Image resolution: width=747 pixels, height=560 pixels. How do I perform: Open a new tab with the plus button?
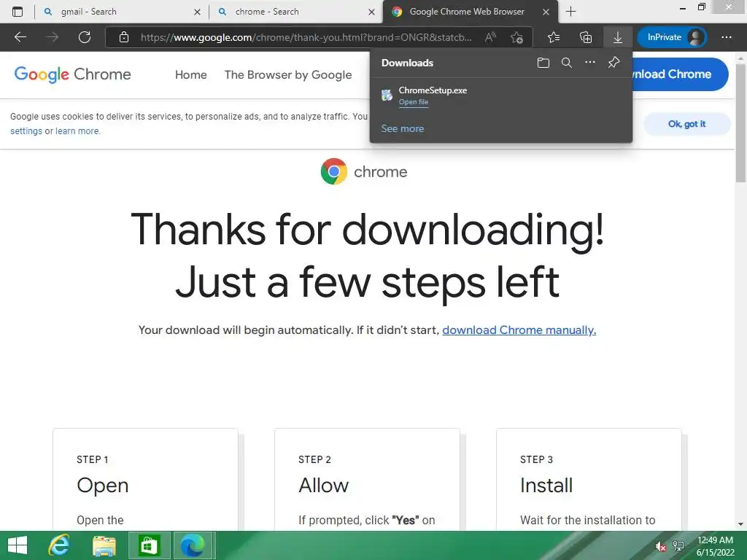pyautogui.click(x=570, y=12)
